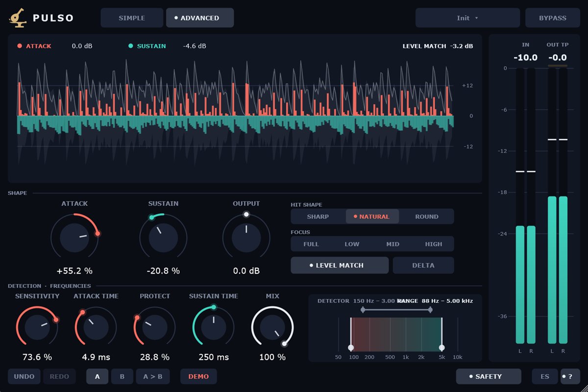588x392 pixels.
Task: Click the Attack knob in Shape section
Action: [x=74, y=238]
